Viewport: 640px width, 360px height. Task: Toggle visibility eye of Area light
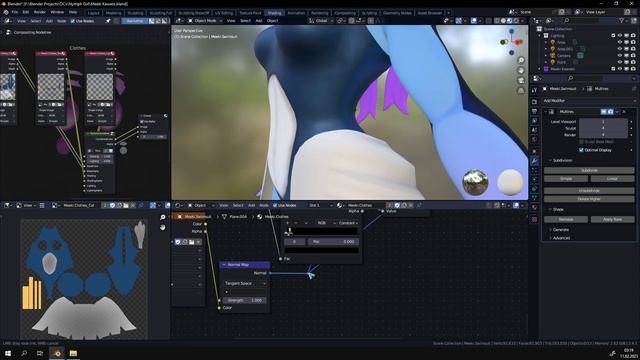tap(620, 42)
